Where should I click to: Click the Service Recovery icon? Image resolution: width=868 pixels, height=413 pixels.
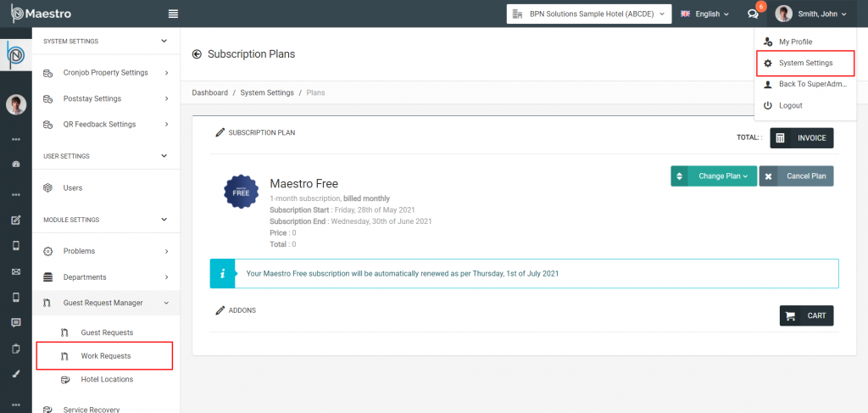48,410
